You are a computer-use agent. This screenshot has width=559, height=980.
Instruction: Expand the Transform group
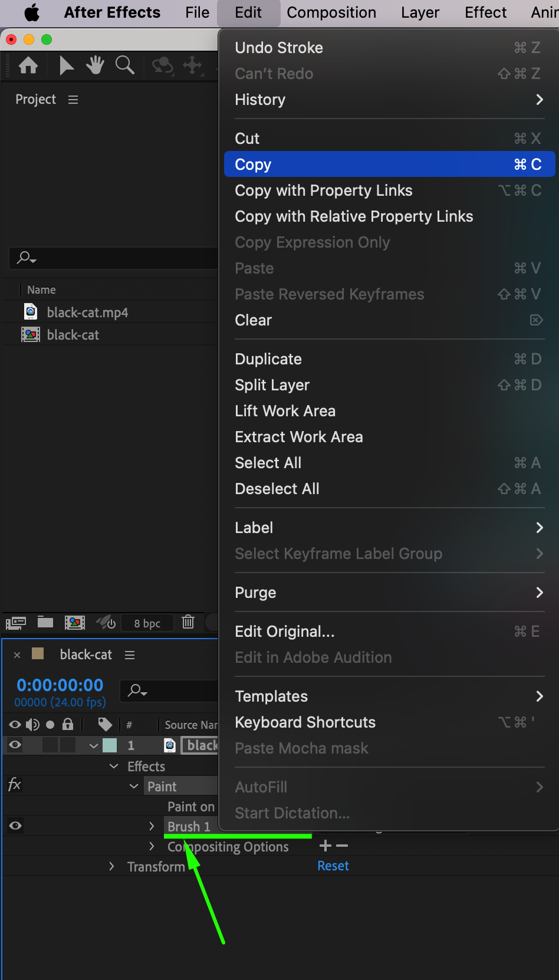(x=111, y=866)
